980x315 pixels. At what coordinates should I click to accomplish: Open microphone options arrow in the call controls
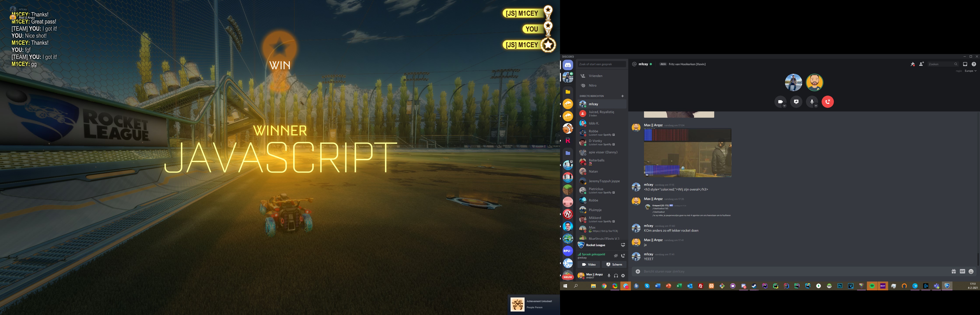pos(816,106)
